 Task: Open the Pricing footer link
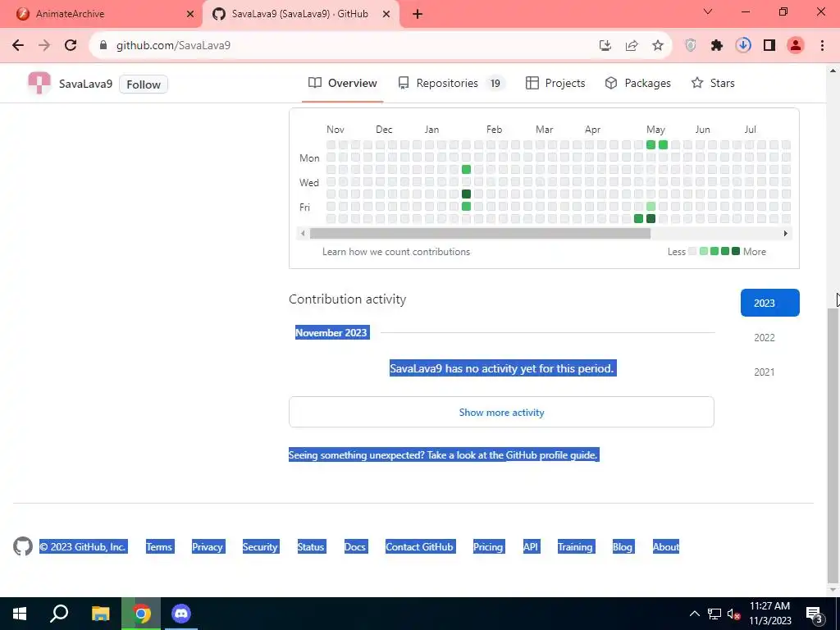point(488,547)
